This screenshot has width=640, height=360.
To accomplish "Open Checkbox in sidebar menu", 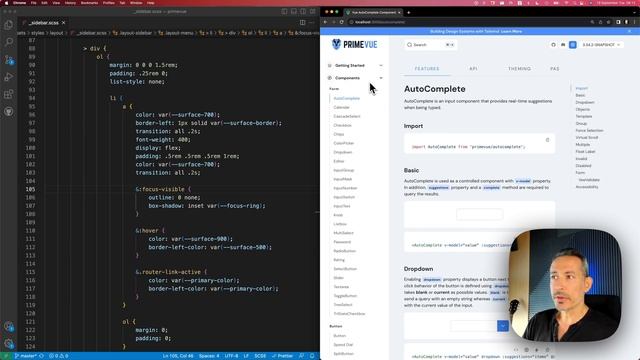I will click(342, 125).
